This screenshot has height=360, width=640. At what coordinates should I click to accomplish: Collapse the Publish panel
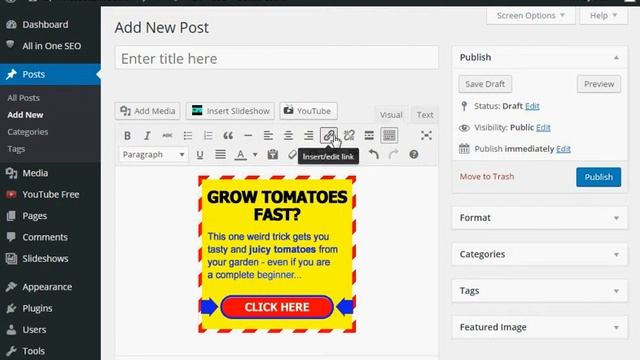click(x=616, y=58)
